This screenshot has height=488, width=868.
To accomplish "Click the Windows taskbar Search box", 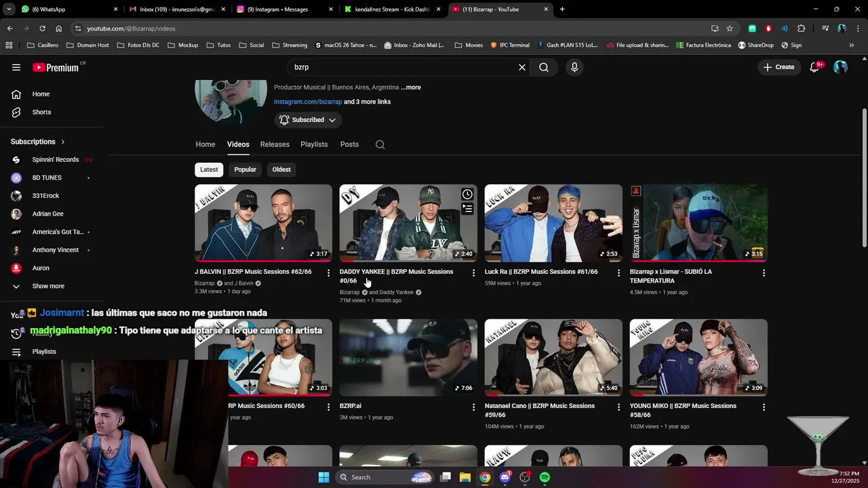I will pyautogui.click(x=385, y=477).
